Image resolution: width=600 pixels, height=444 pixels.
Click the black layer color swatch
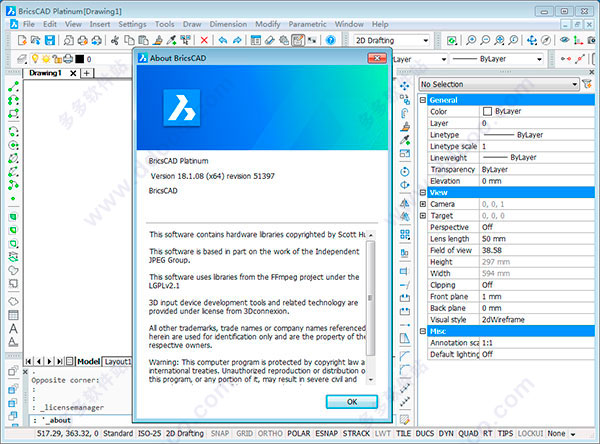(80, 59)
